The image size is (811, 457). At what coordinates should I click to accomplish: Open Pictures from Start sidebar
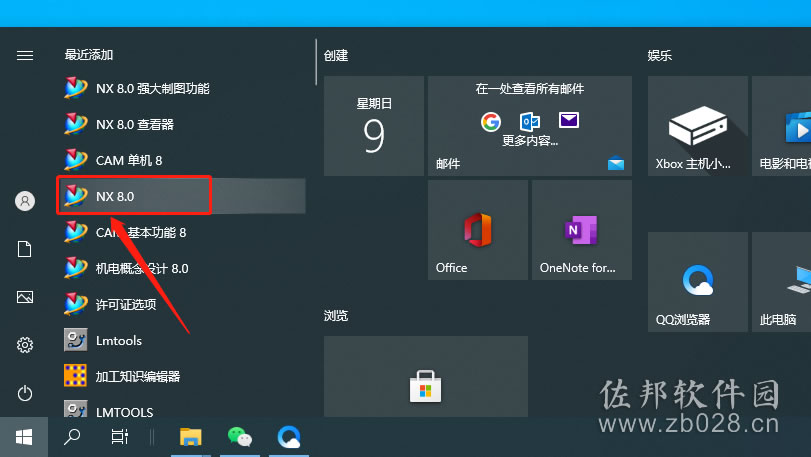(x=25, y=297)
